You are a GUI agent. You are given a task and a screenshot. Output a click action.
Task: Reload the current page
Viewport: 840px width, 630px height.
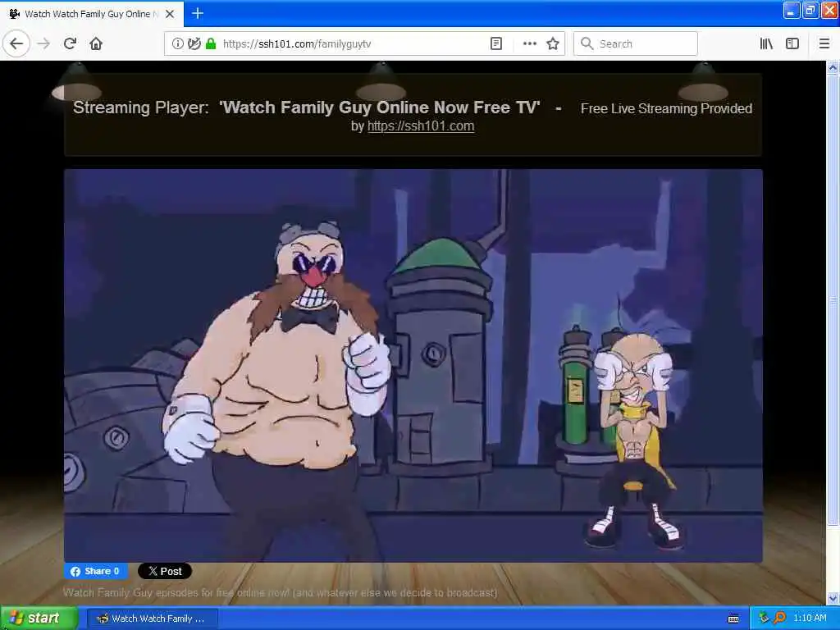[71, 43]
